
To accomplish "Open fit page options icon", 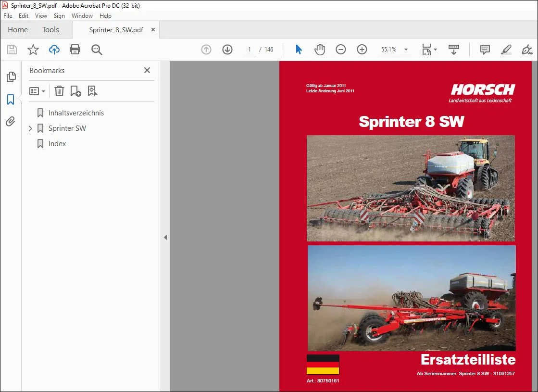I will 426,50.
